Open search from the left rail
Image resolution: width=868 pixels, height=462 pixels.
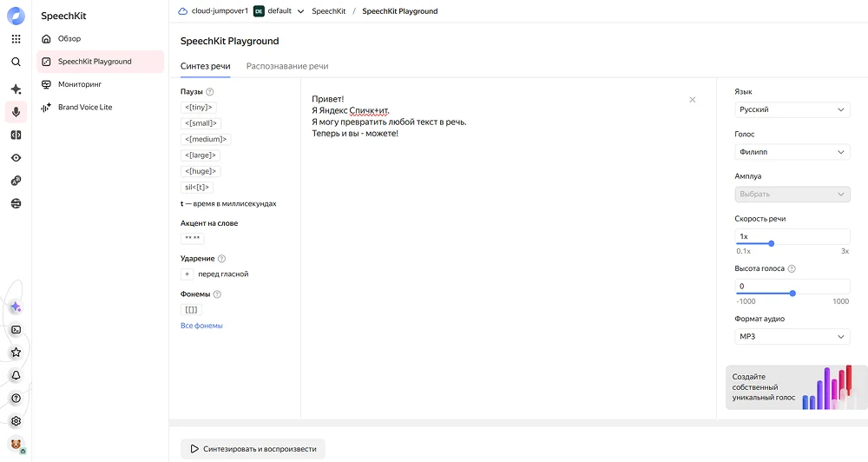[16, 62]
